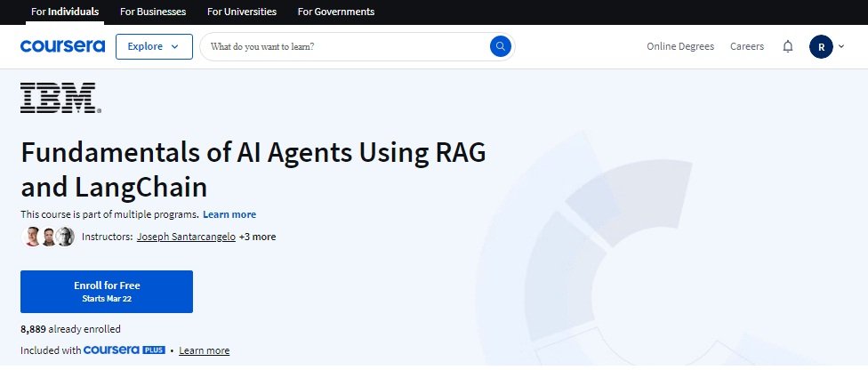Select the For Individuals tab

click(65, 12)
